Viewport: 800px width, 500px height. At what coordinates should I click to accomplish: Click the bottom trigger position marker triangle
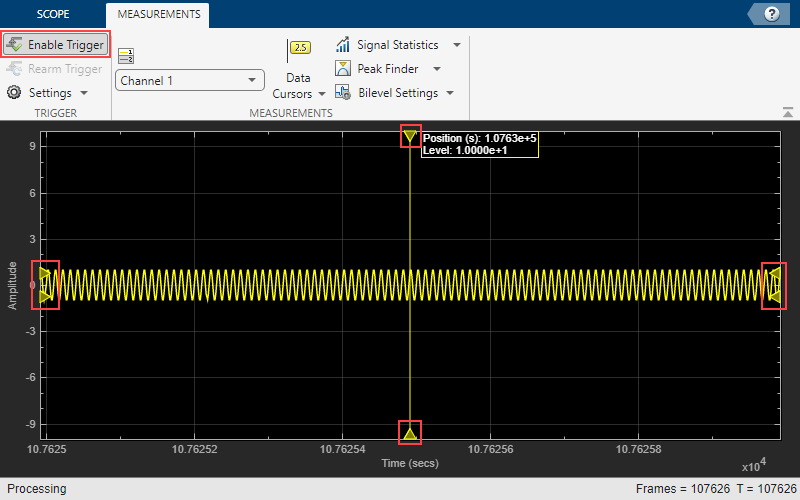tap(410, 432)
